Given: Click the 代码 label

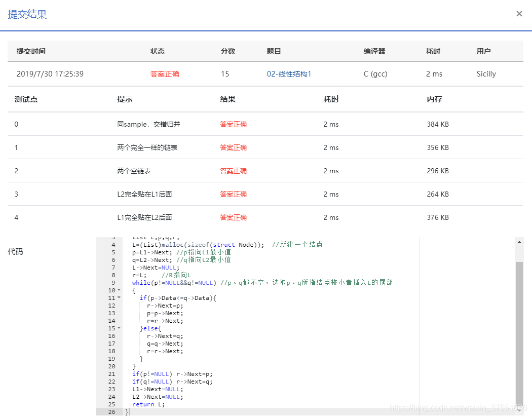Looking at the screenshot, I should 15,252.
